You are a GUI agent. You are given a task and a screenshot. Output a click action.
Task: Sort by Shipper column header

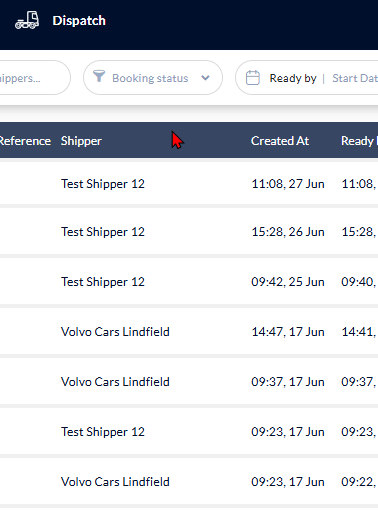point(81,141)
